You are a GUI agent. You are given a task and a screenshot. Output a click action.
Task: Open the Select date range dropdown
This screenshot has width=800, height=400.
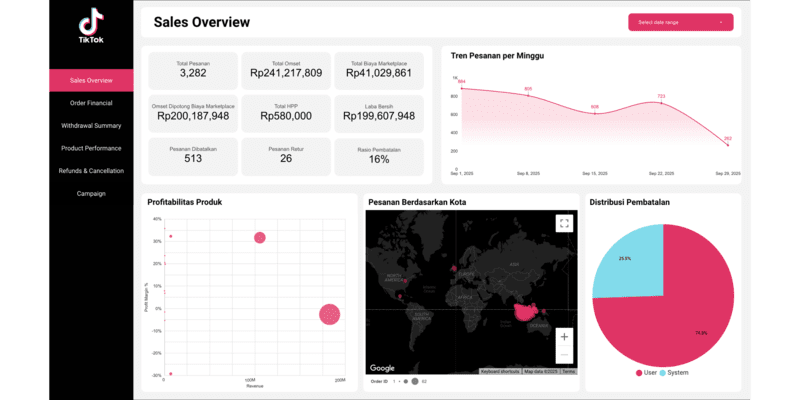coord(680,22)
